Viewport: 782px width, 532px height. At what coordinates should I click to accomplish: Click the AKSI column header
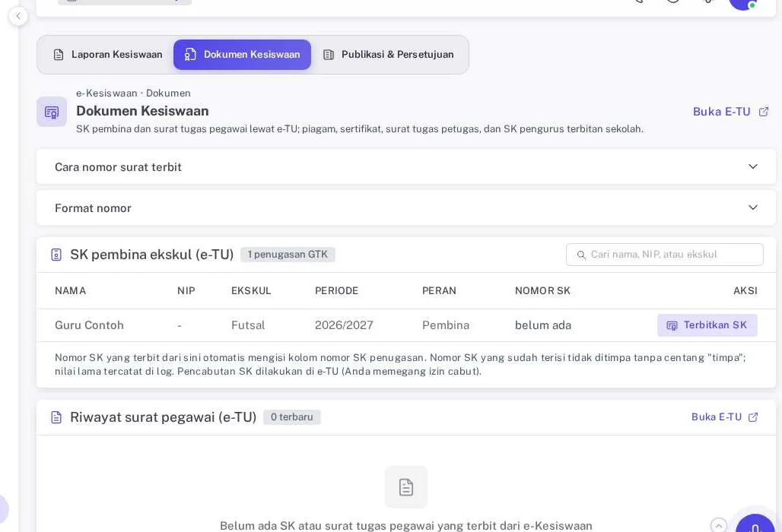(745, 290)
